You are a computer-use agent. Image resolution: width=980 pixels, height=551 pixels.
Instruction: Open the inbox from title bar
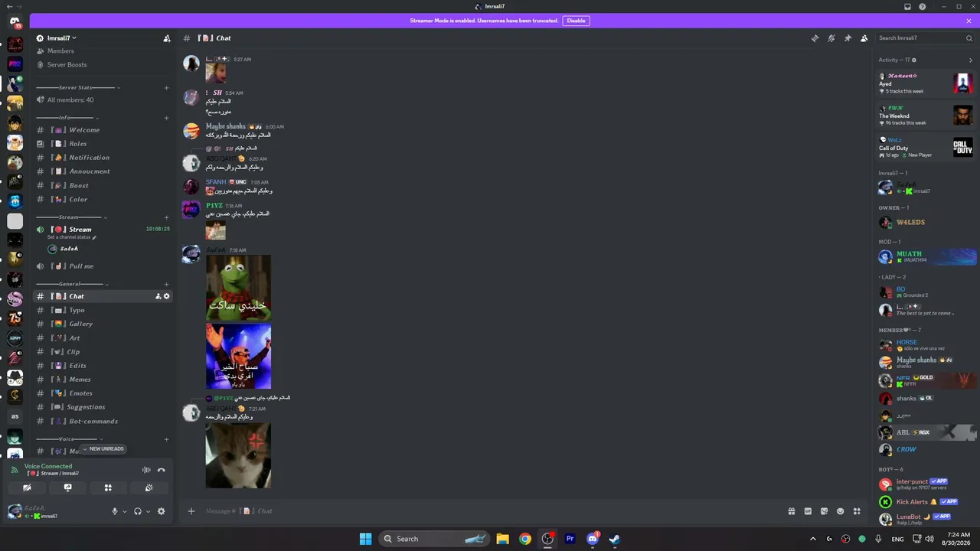coord(907,7)
